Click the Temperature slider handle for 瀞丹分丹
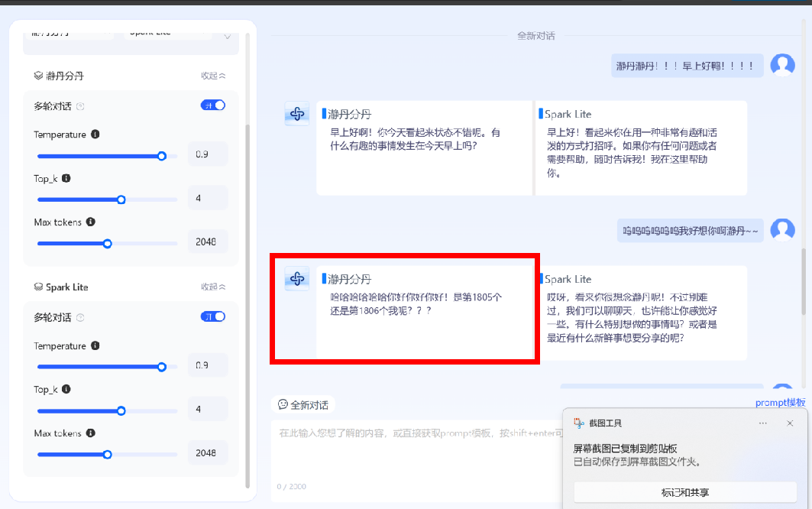812x509 pixels. 162,156
